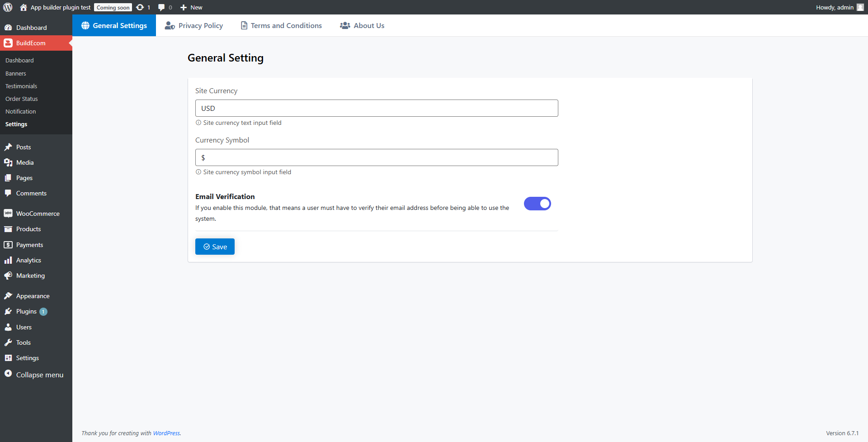The width and height of the screenshot is (868, 442).
Task: Collapse the sidebar menu
Action: (x=39, y=375)
